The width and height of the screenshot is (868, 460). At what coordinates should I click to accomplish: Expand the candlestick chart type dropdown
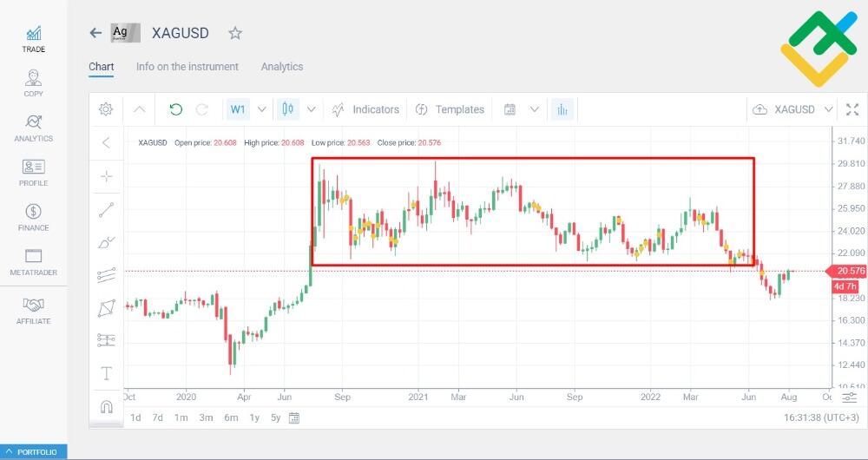(311, 109)
